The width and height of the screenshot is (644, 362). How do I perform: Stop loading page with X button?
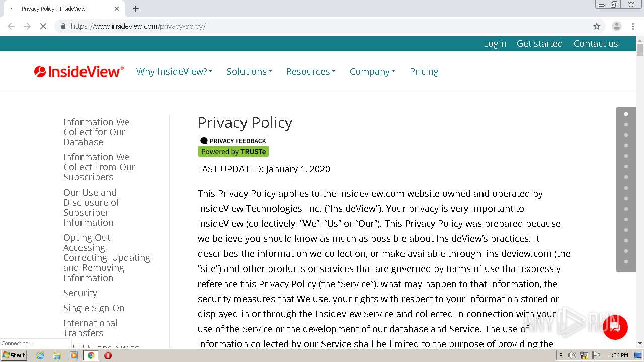tap(43, 26)
